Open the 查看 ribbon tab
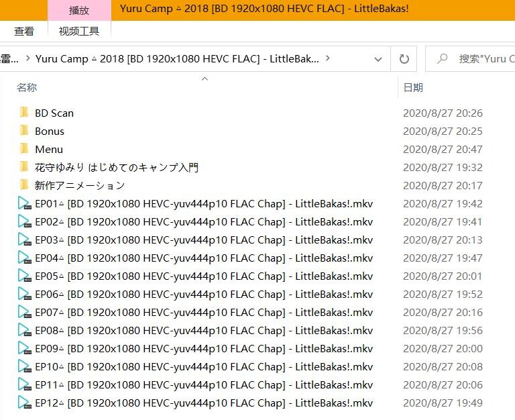This screenshot has width=515, height=420. (24, 31)
